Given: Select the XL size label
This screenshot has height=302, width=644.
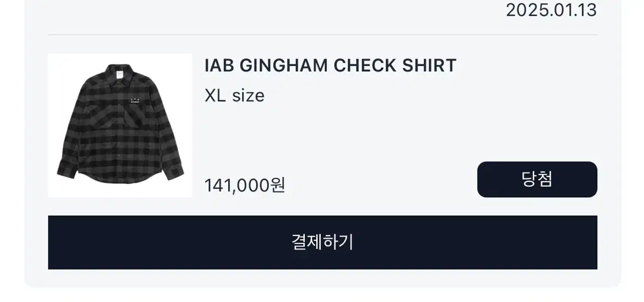Looking at the screenshot, I should (x=235, y=96).
